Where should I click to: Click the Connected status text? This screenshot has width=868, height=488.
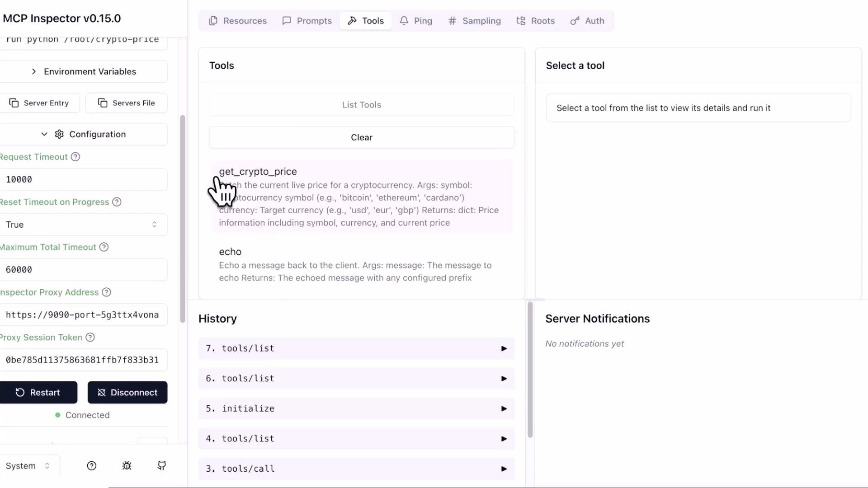87,415
